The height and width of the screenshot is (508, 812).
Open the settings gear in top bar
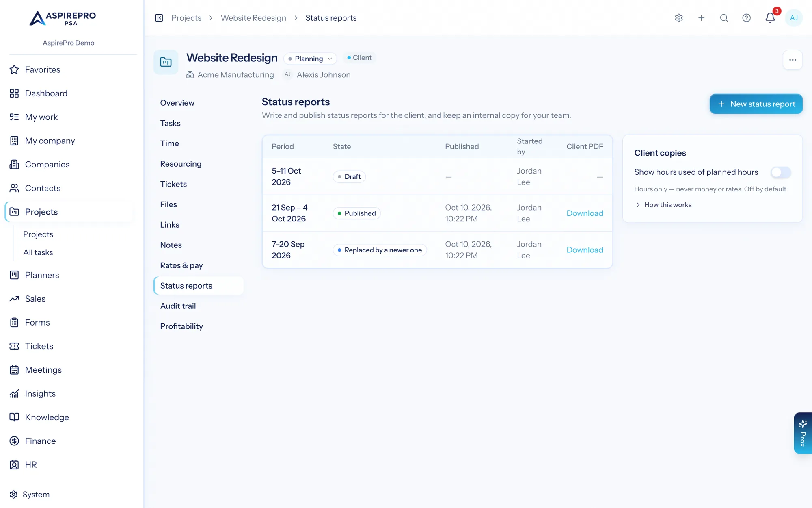click(679, 18)
